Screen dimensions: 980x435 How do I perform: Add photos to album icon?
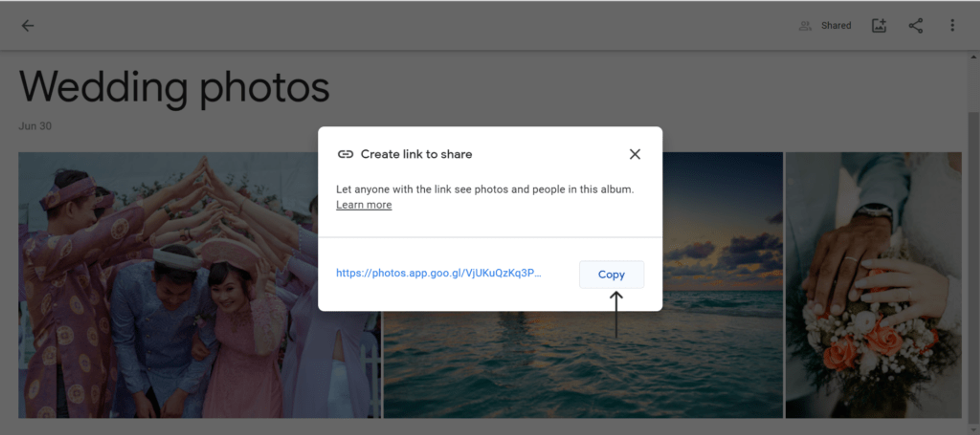(879, 25)
